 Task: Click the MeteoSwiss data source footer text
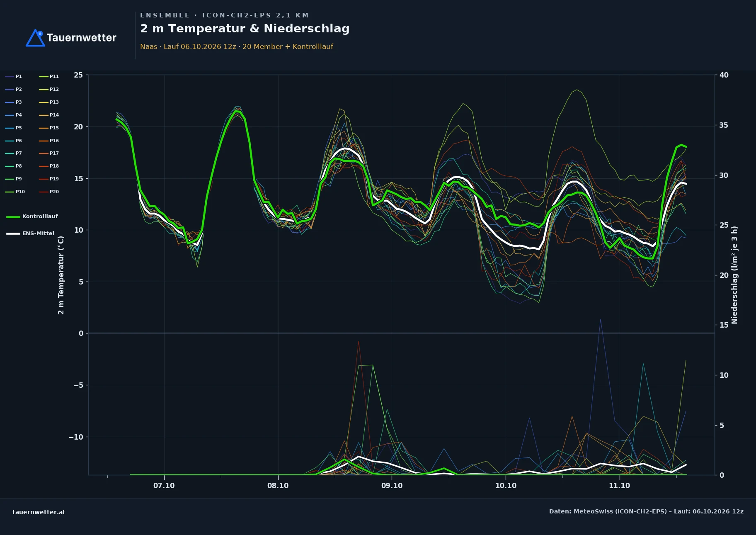click(646, 511)
